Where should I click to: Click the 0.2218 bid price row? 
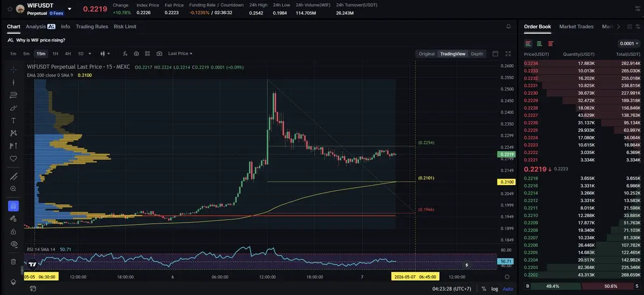[x=582, y=178]
